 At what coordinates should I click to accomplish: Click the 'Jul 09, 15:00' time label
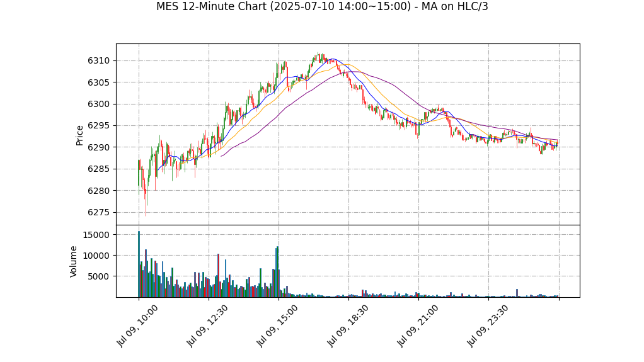point(277,326)
